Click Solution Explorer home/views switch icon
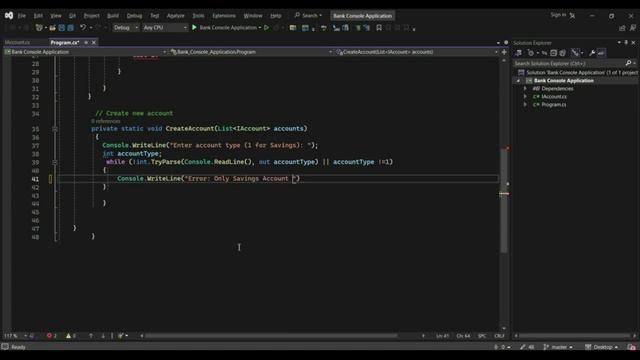640x360 pixels. [x=518, y=53]
